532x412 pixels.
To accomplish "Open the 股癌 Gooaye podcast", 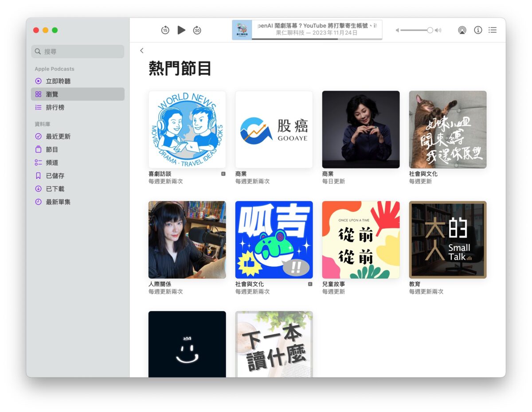I will pyautogui.click(x=274, y=130).
